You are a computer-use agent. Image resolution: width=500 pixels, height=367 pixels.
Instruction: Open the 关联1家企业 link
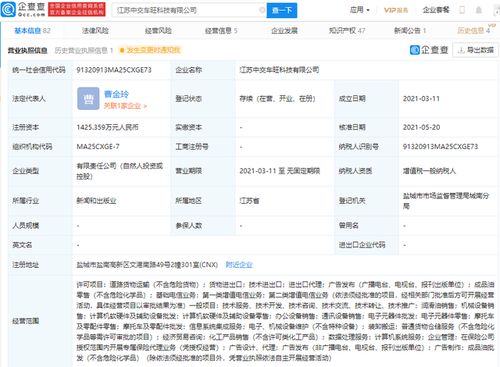tap(125, 106)
